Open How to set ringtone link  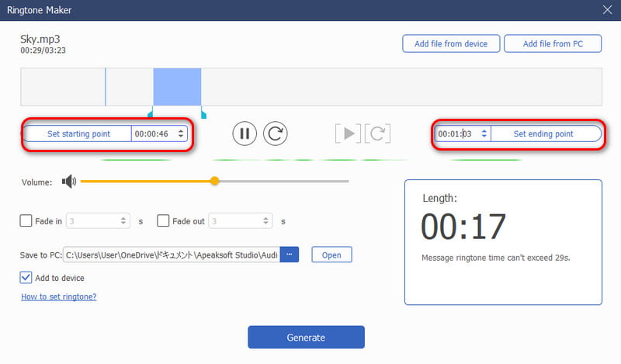pos(58,296)
